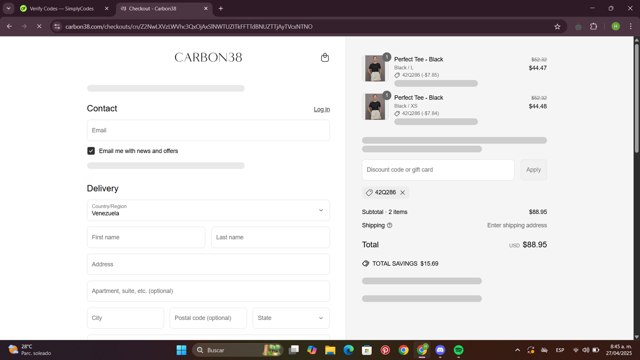
Task: Click the ESP language indicator
Action: point(560,350)
